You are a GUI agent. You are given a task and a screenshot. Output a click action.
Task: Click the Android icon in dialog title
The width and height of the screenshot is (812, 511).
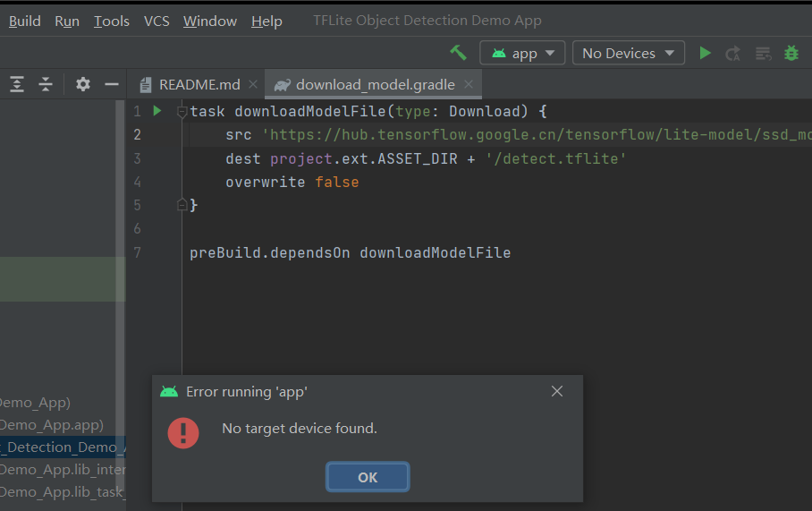point(169,392)
